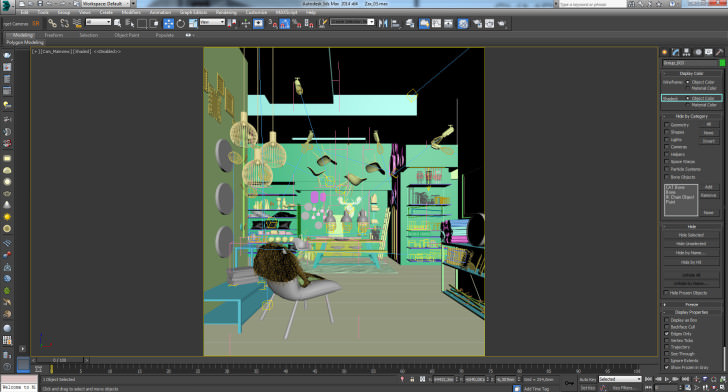
Task: Click the Hide by Name button
Action: pos(691,253)
